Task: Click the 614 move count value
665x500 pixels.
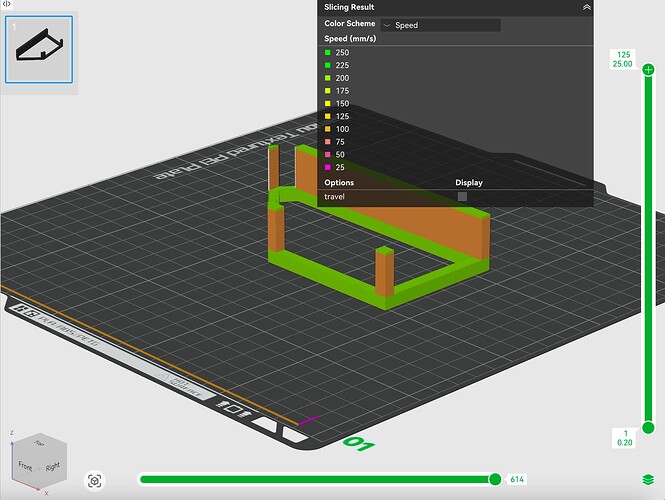Action: [x=517, y=479]
